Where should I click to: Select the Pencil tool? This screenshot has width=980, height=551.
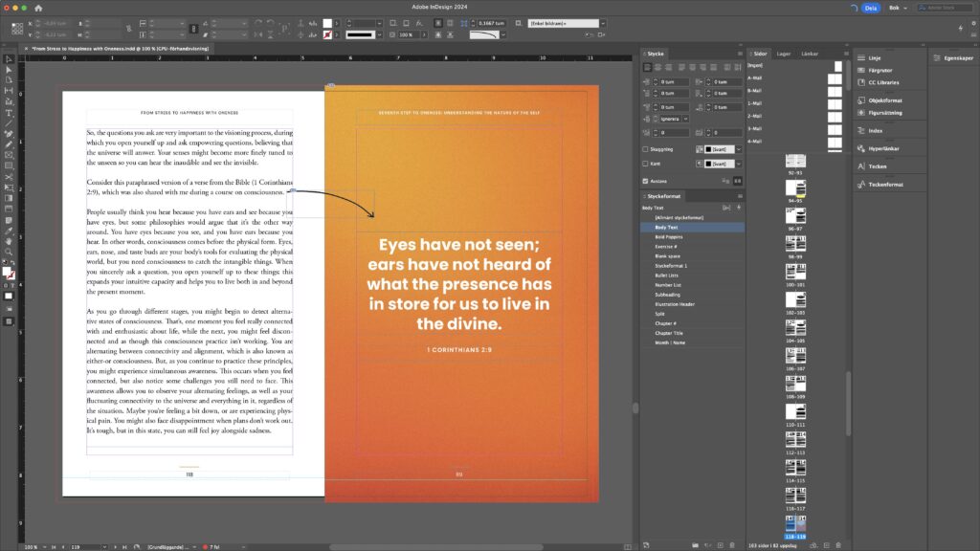(9, 144)
